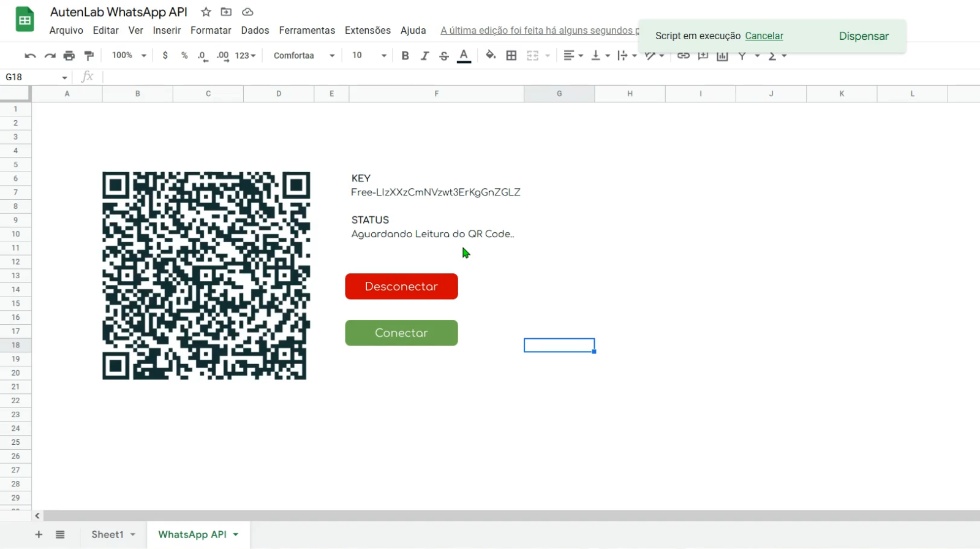The width and height of the screenshot is (980, 549).
Task: Select column G header
Action: 559,94
